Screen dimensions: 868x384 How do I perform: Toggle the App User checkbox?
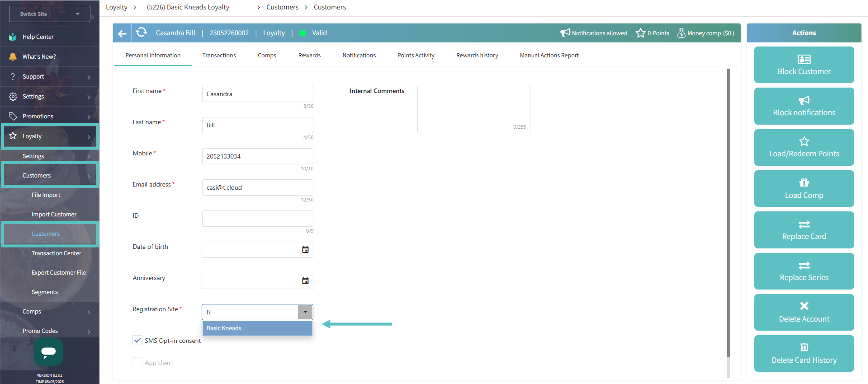[x=137, y=363]
